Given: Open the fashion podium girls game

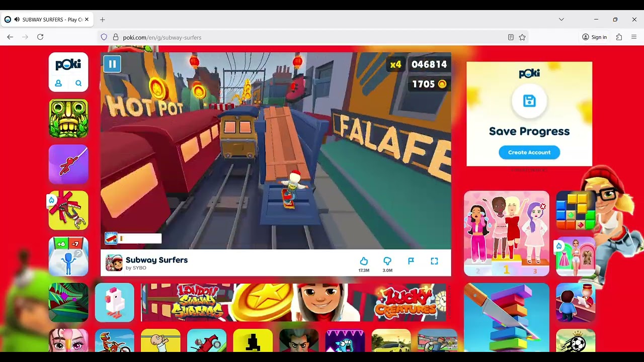Looking at the screenshot, I should [507, 233].
